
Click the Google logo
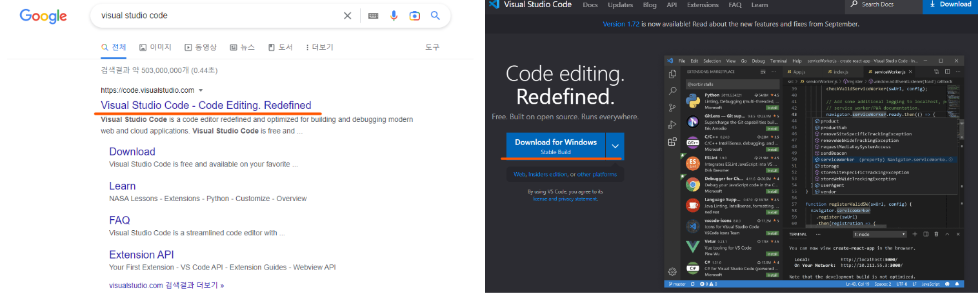pos(43,16)
